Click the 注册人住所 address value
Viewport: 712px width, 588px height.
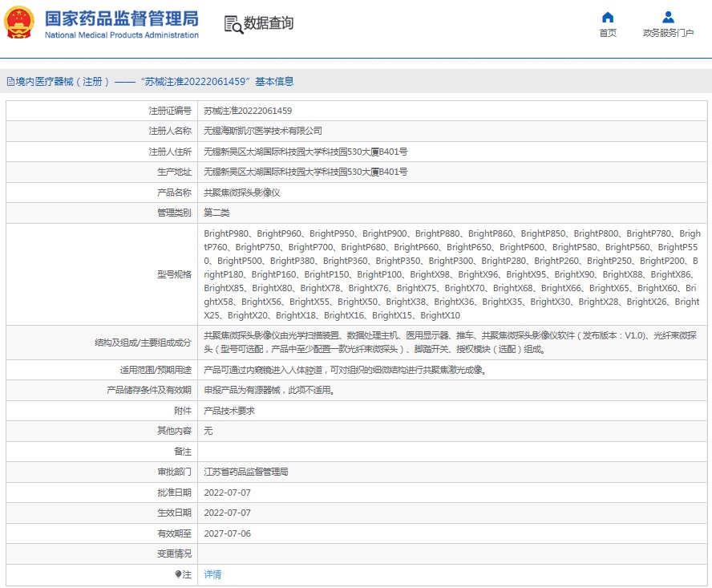(305, 152)
